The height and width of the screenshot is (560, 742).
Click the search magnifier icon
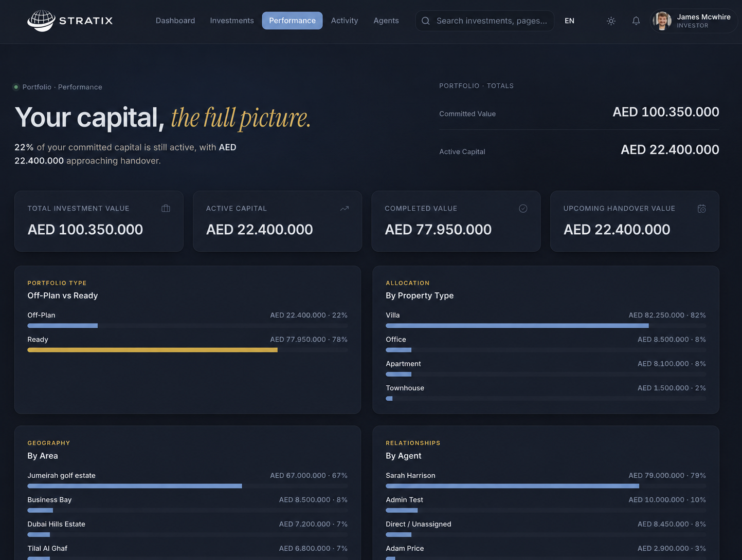click(x=425, y=21)
